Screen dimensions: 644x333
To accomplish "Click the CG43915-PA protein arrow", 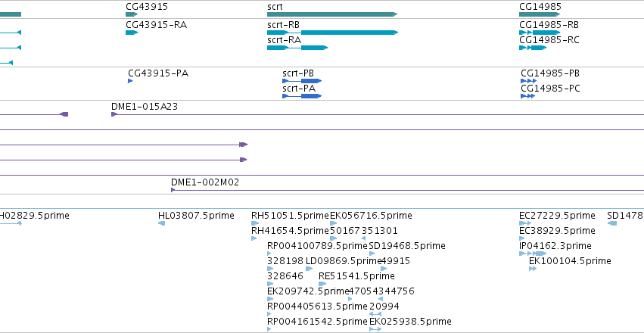I will (130, 81).
